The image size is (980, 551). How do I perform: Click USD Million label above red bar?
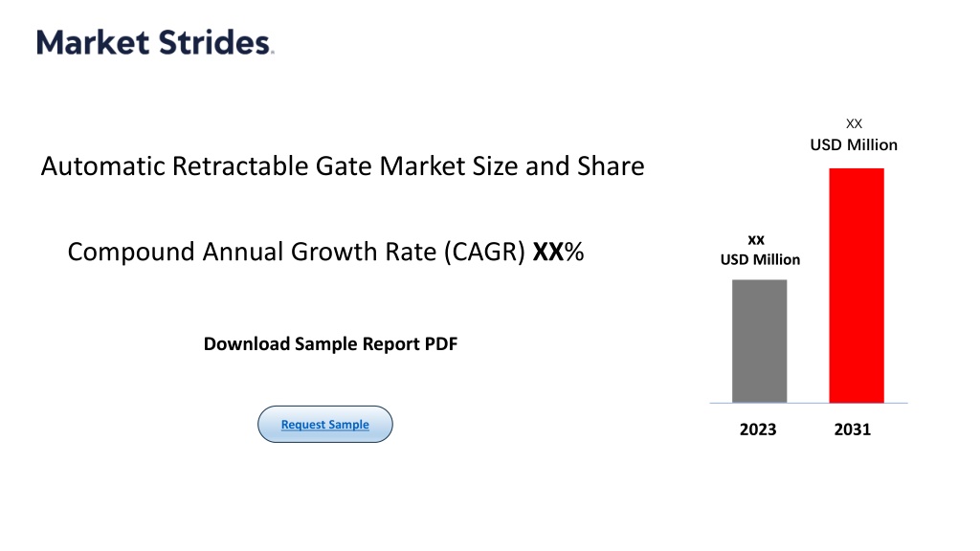854,145
